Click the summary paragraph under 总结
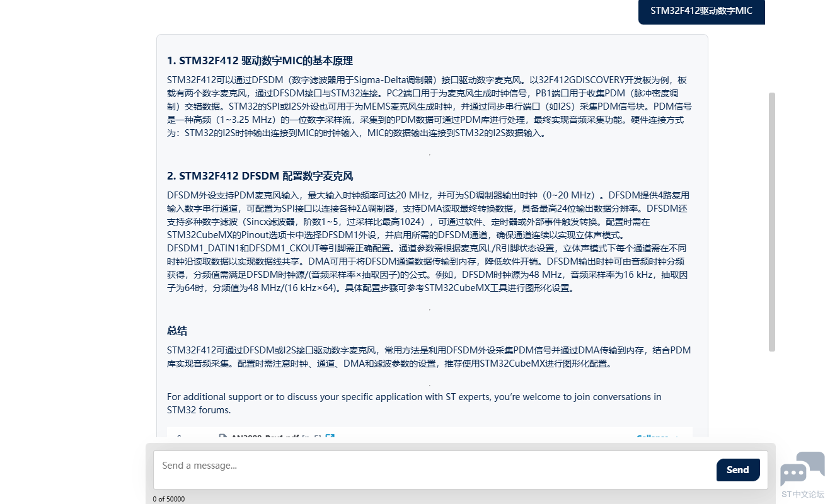Image resolution: width=830 pixels, height=504 pixels. pyautogui.click(x=429, y=357)
